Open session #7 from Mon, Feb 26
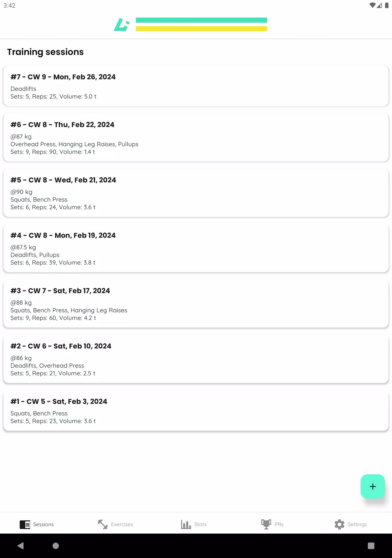The height and width of the screenshot is (558, 392). coord(196,86)
